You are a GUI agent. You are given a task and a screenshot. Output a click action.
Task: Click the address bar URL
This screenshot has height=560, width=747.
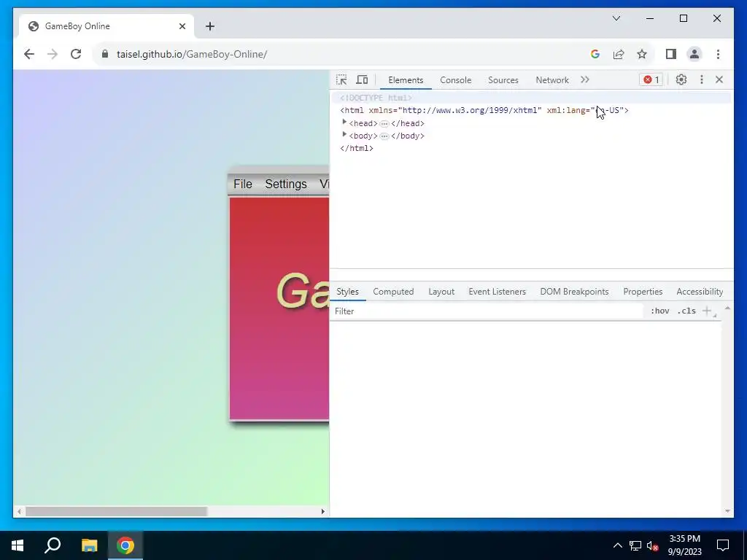[192, 54]
